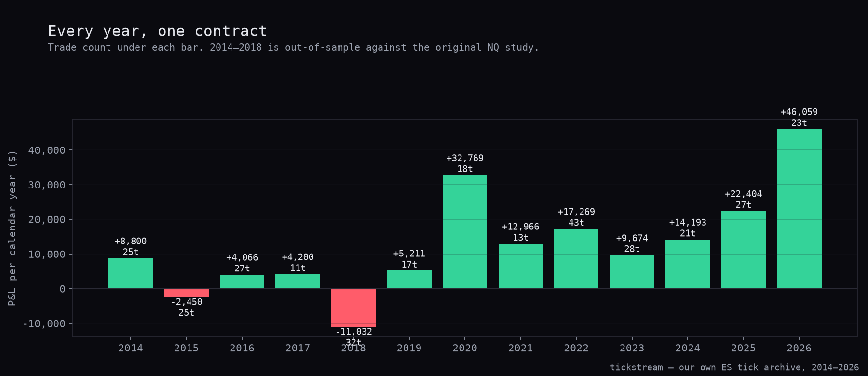Click the tickstream ES tick archive footer note
868x376 pixels.
pos(734,367)
